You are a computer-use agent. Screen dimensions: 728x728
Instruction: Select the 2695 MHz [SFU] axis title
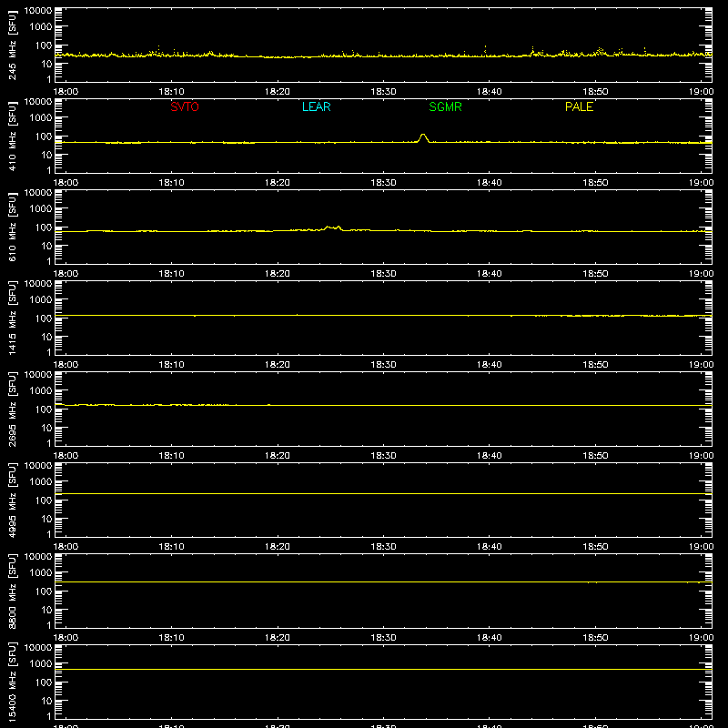tap(13, 409)
